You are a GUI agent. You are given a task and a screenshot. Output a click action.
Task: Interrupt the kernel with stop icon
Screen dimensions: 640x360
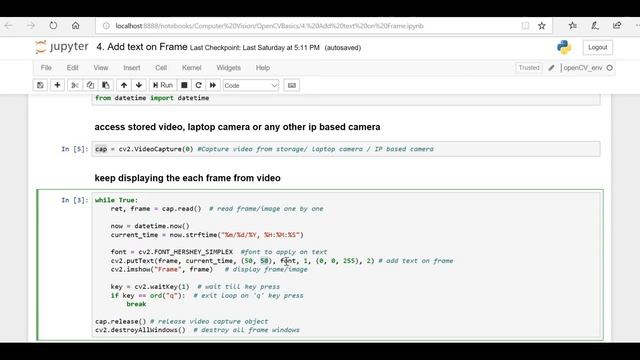pyautogui.click(x=184, y=85)
